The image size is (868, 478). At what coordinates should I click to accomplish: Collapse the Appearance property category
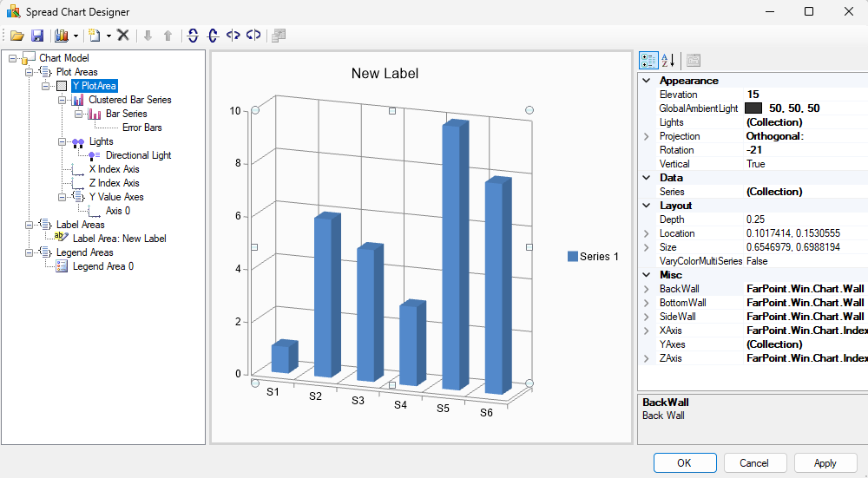pyautogui.click(x=646, y=81)
